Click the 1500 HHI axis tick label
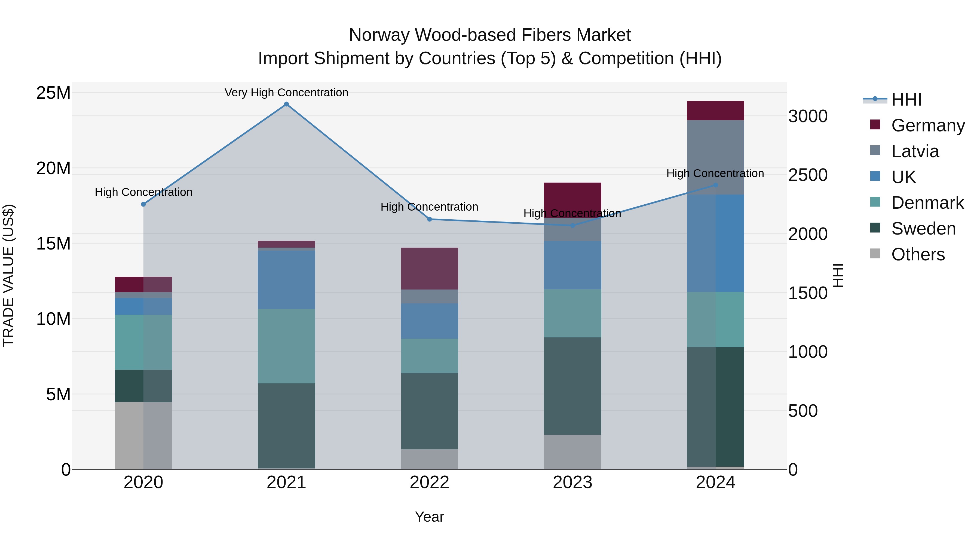 pos(808,293)
